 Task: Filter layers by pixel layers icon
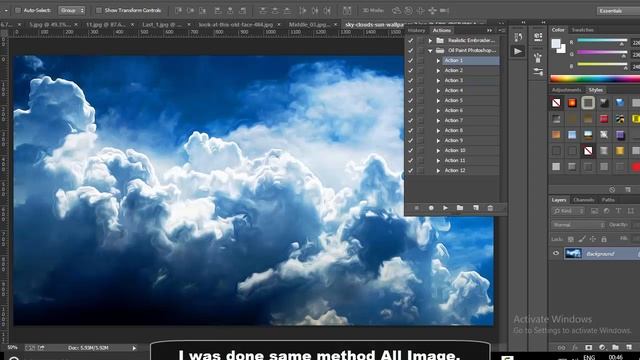tap(594, 211)
